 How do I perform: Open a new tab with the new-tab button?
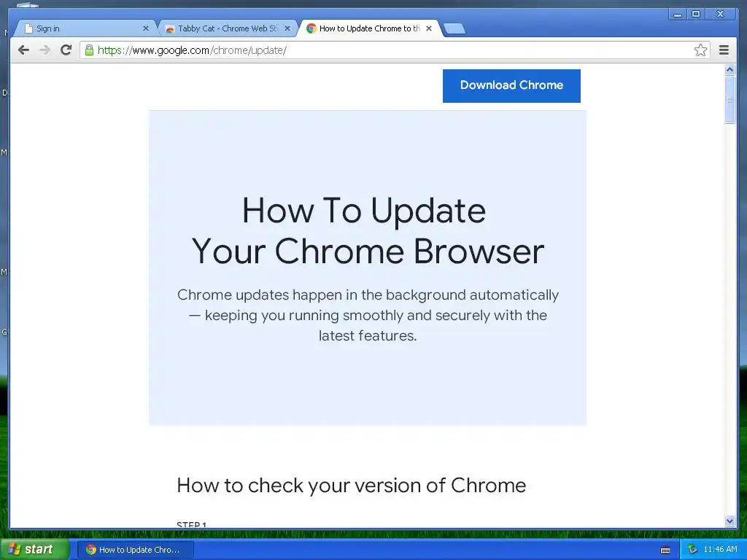454,28
